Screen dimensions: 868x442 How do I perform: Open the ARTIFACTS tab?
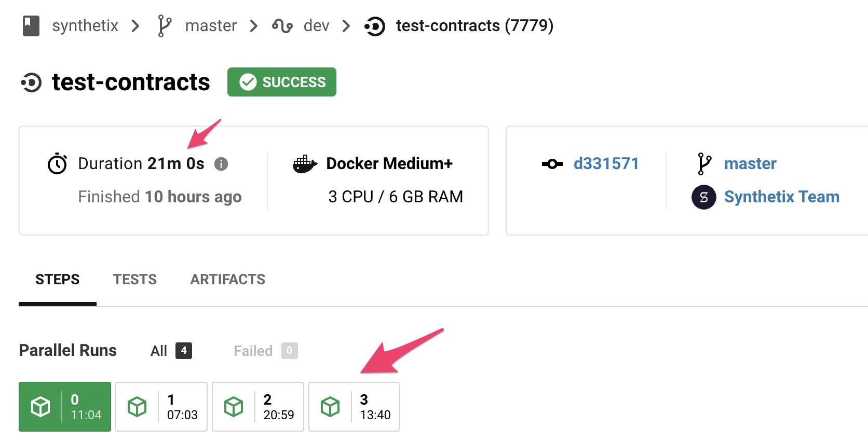tap(227, 280)
